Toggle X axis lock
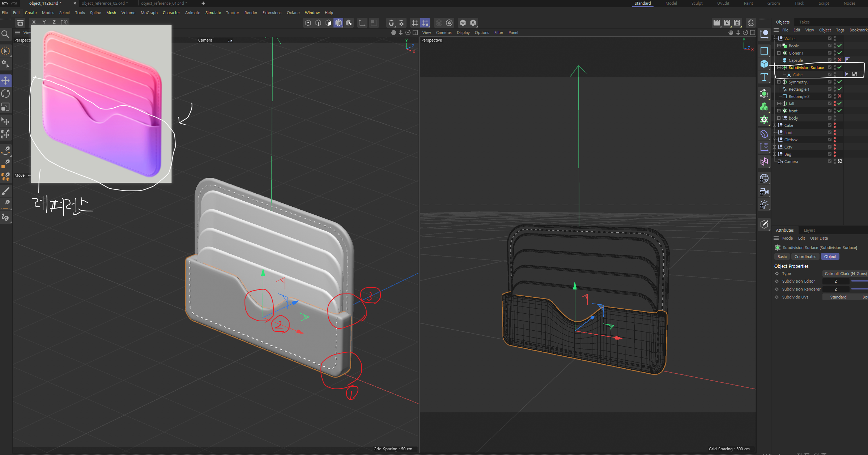 pos(34,22)
